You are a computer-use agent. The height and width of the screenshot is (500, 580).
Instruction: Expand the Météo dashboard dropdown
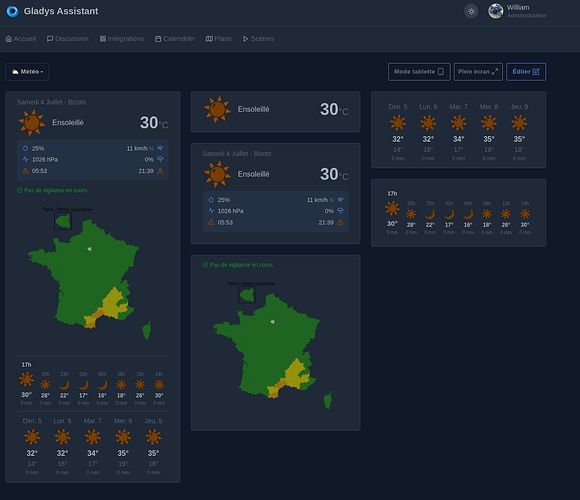[27, 72]
